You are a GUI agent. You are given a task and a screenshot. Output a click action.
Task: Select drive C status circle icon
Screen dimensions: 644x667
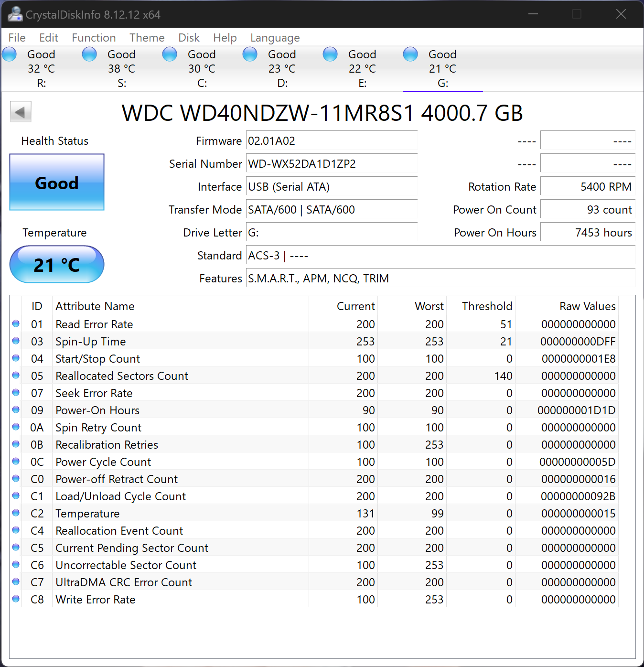(x=169, y=54)
